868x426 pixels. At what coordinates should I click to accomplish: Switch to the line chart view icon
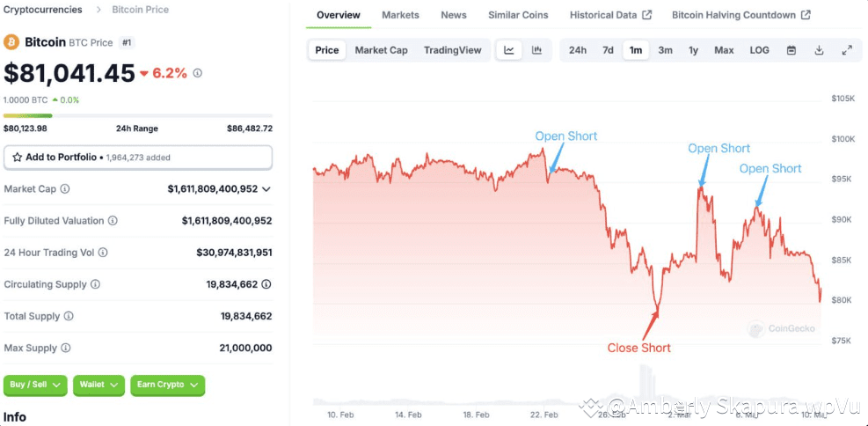click(509, 50)
